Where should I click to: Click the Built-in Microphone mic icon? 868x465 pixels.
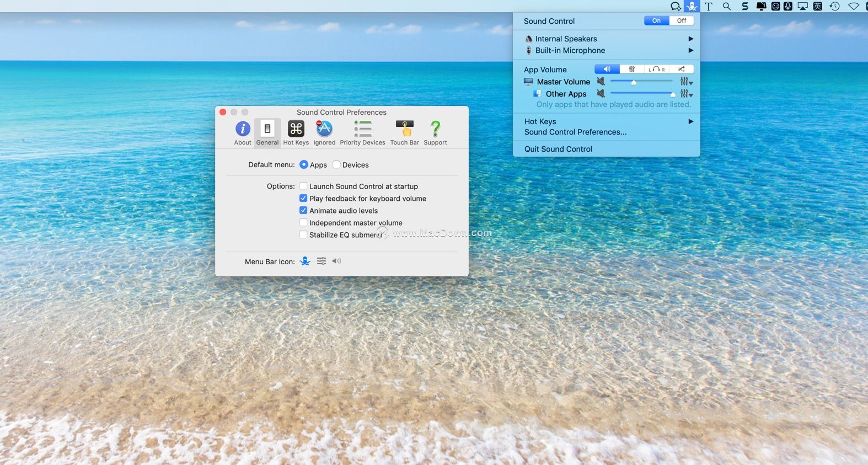click(x=529, y=50)
